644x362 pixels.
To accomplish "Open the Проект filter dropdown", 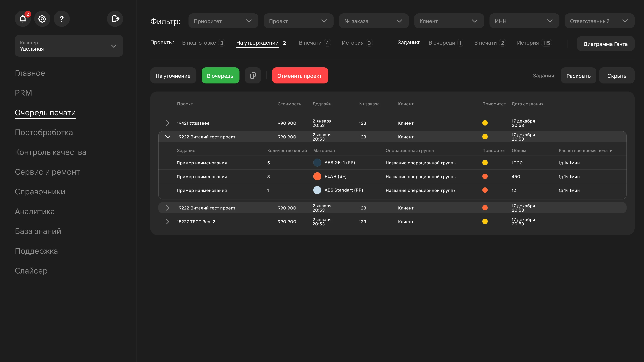I will point(299,21).
